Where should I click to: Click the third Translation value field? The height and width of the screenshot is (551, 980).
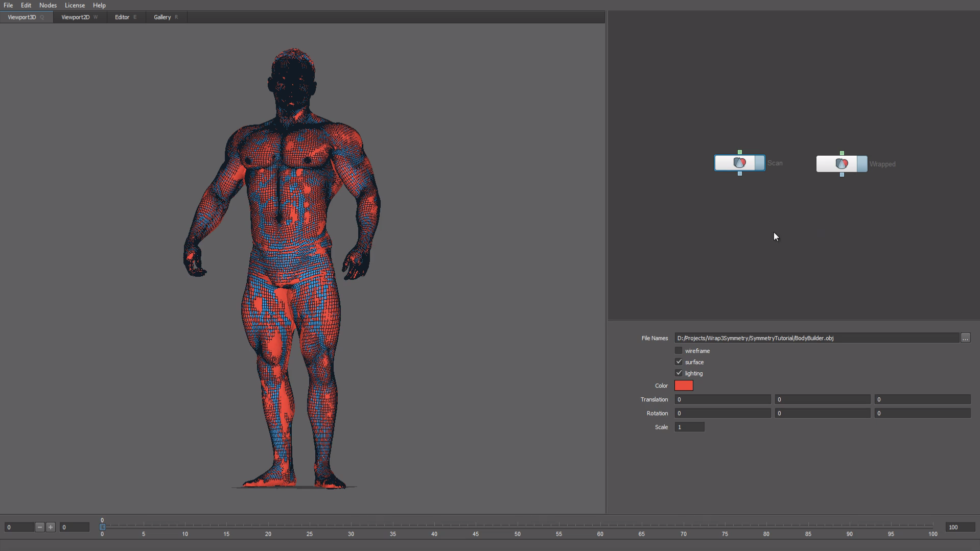click(x=922, y=399)
